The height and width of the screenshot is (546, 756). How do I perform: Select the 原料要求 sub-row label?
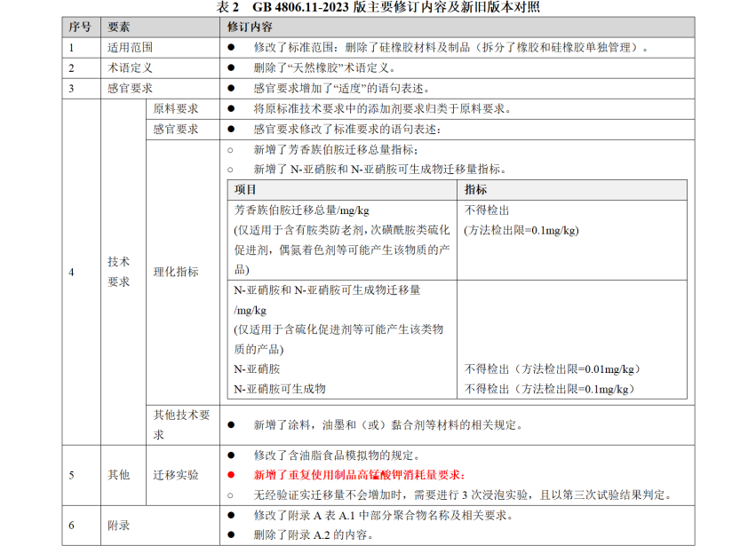176,109
